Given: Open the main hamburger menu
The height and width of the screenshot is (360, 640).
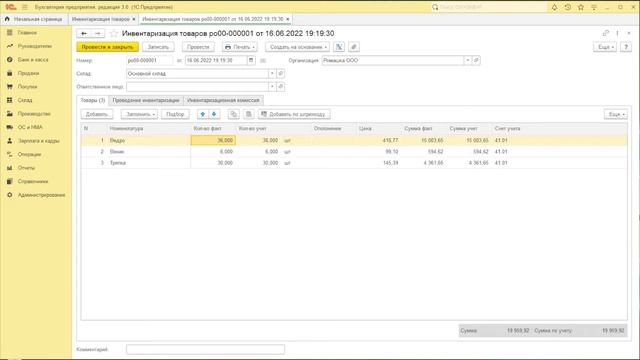Looking at the screenshot, I should (24, 7).
